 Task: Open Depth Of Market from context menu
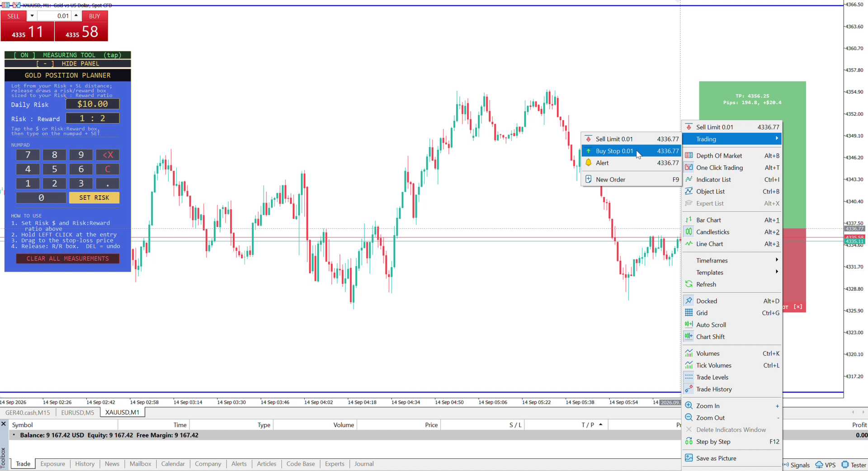click(732, 155)
